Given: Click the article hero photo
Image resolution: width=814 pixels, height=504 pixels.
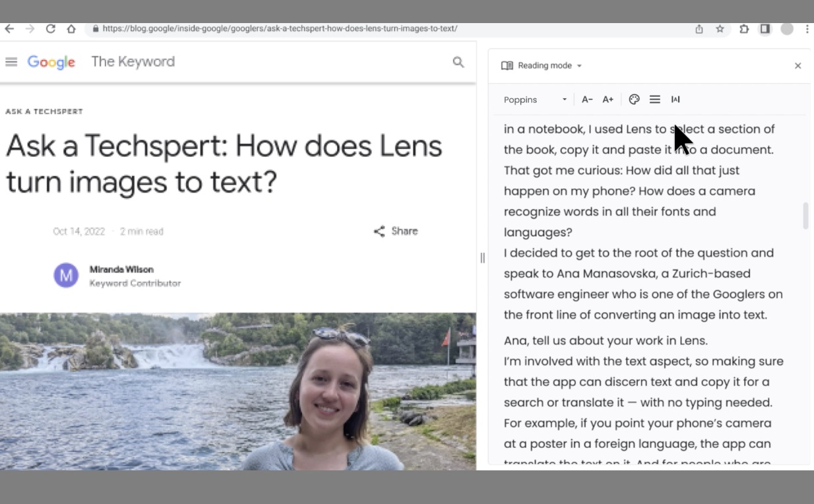Looking at the screenshot, I should [237, 391].
